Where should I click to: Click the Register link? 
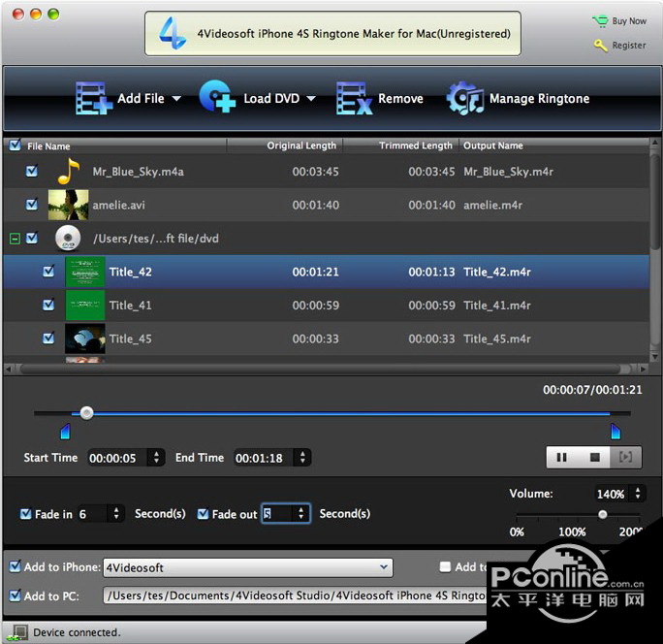pos(629,46)
